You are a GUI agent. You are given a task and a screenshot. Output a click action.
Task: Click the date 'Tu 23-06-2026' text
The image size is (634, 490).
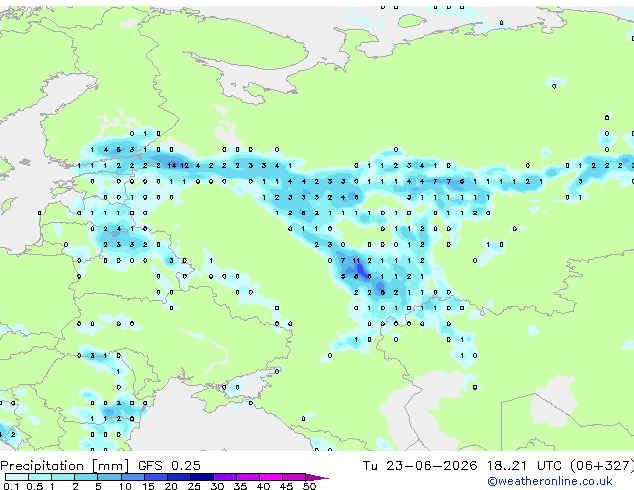coord(420,466)
